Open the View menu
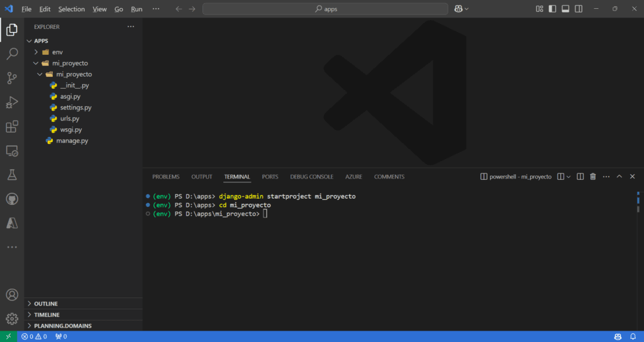644x342 pixels. pos(99,9)
